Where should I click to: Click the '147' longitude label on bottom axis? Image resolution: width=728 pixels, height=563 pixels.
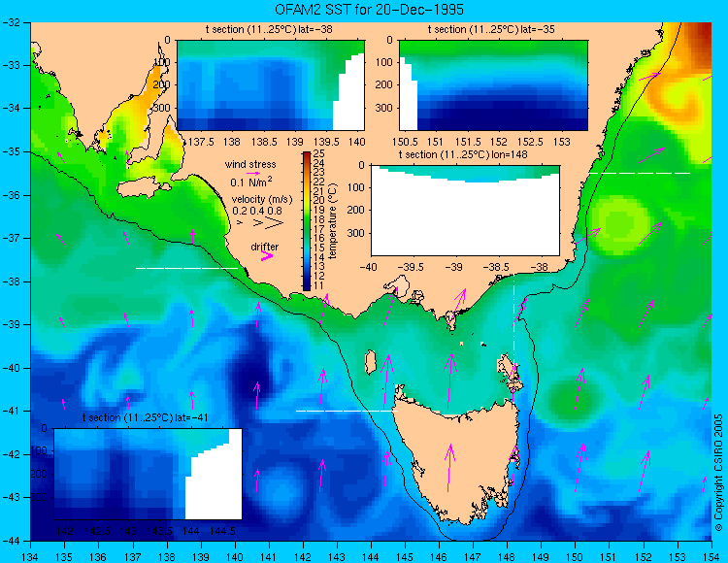pyautogui.click(x=473, y=557)
